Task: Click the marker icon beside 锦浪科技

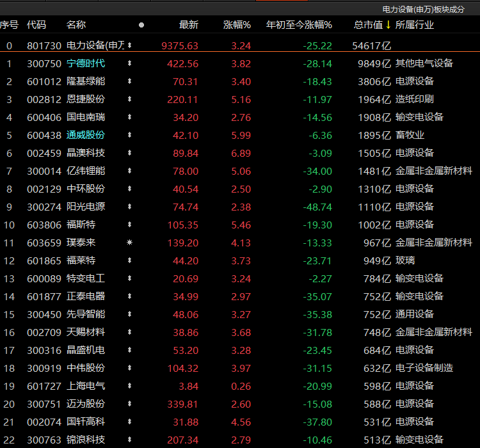Action: 130,440
